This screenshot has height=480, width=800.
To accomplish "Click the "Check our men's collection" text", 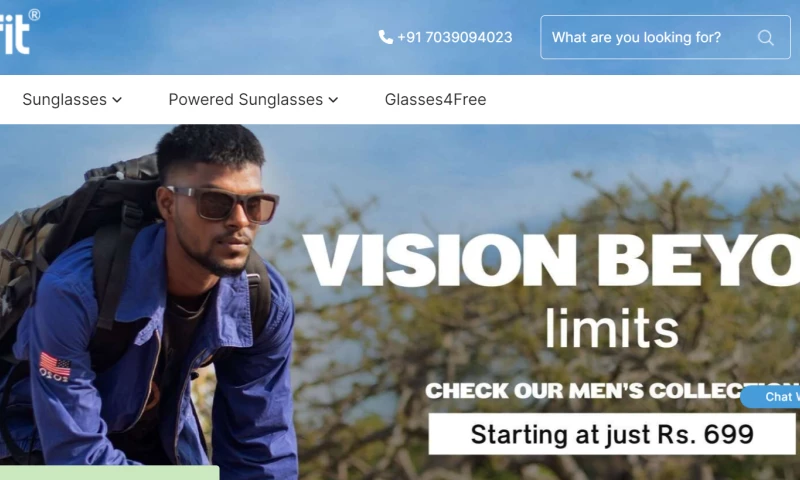I will (x=612, y=391).
